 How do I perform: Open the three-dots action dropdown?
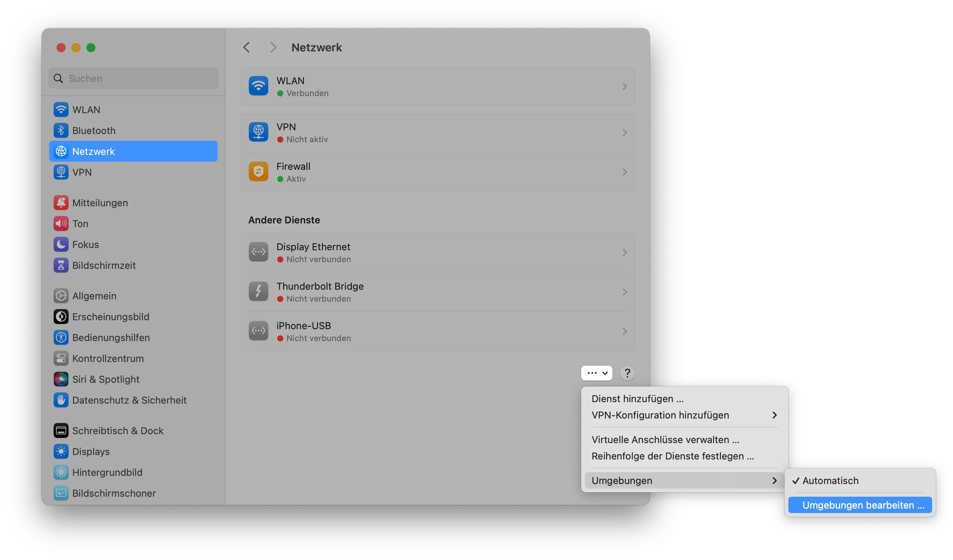[597, 373]
